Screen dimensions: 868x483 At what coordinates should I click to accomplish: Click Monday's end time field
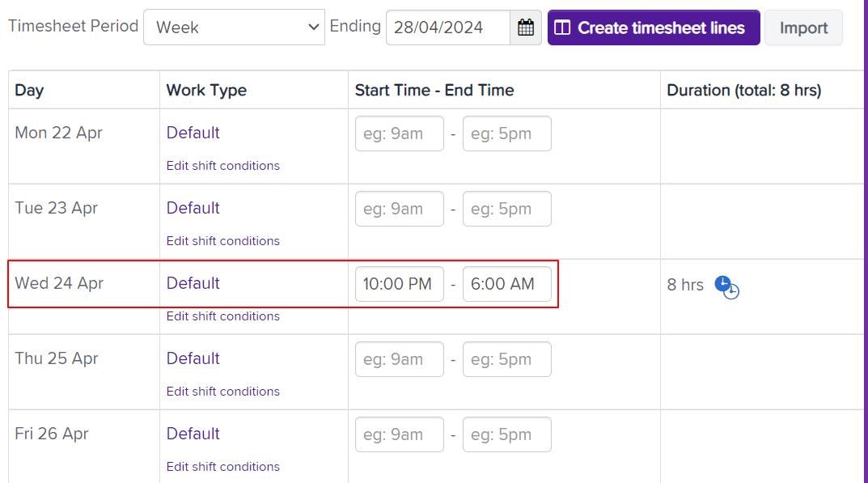coord(507,133)
